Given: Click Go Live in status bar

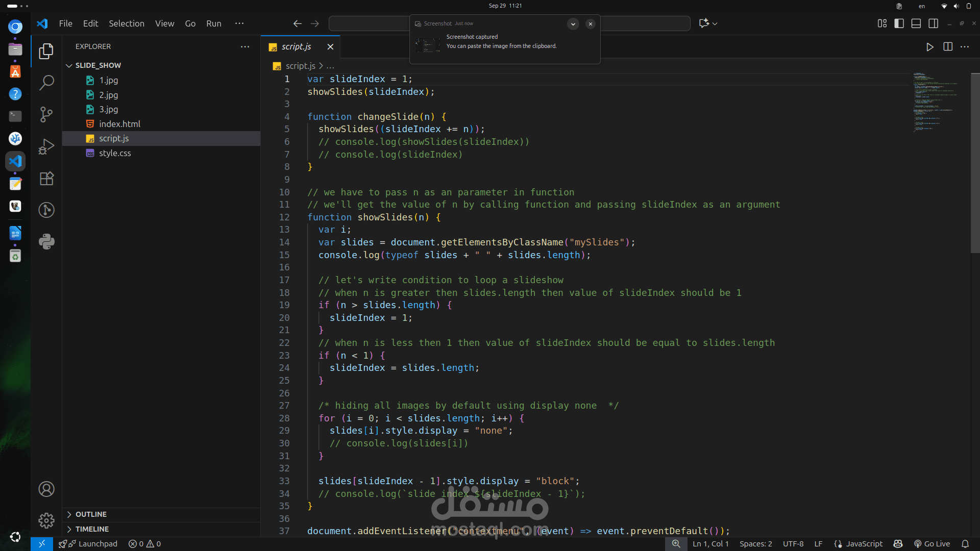Looking at the screenshot, I should pos(932,544).
